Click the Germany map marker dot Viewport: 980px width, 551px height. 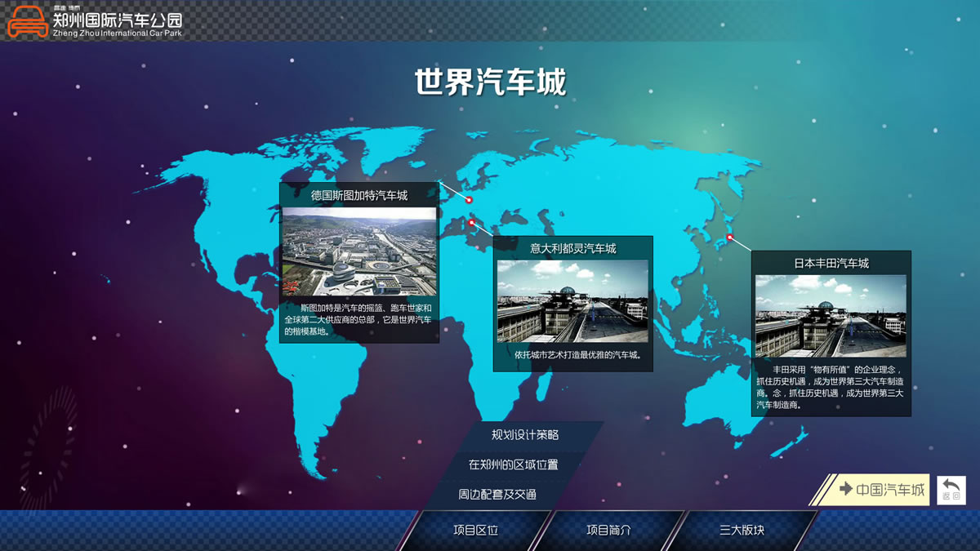pyautogui.click(x=469, y=199)
